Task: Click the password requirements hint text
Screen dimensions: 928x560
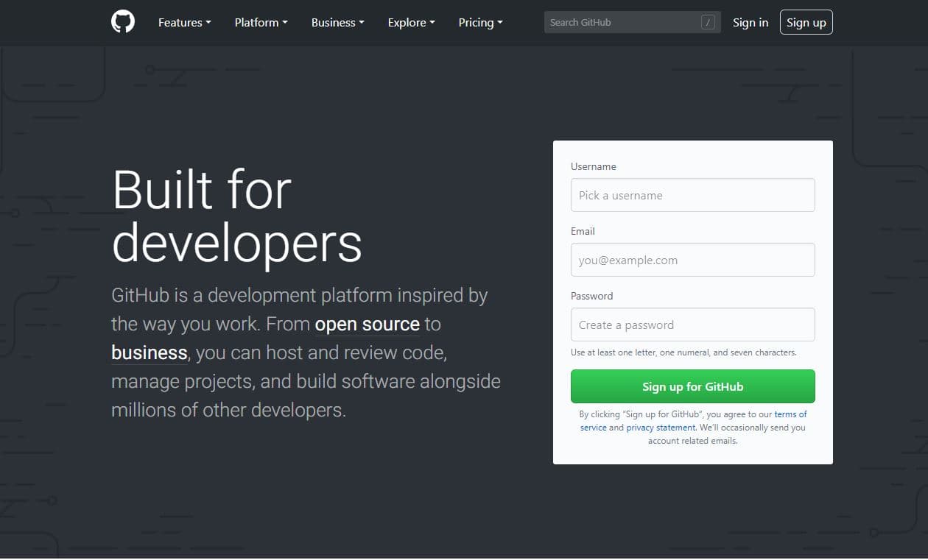Action: (683, 352)
